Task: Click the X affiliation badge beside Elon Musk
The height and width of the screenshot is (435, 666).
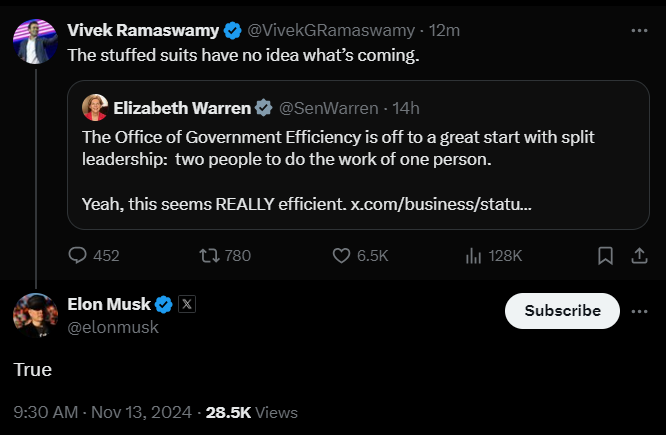Action: coord(186,305)
